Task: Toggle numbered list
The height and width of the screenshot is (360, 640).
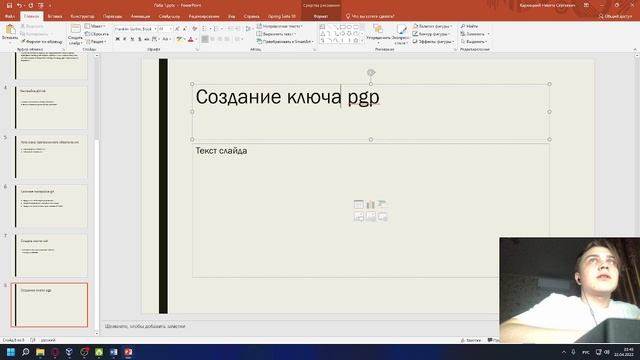Action: point(216,29)
